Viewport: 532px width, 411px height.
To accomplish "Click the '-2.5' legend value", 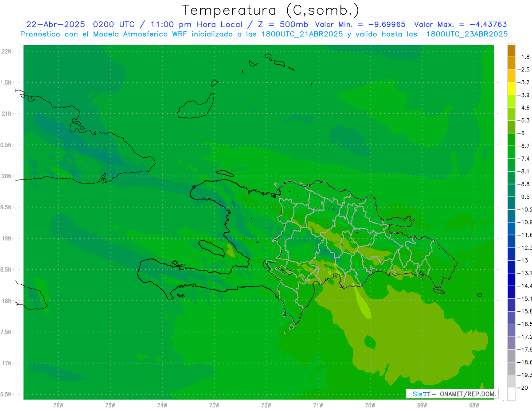I will click(524, 70).
